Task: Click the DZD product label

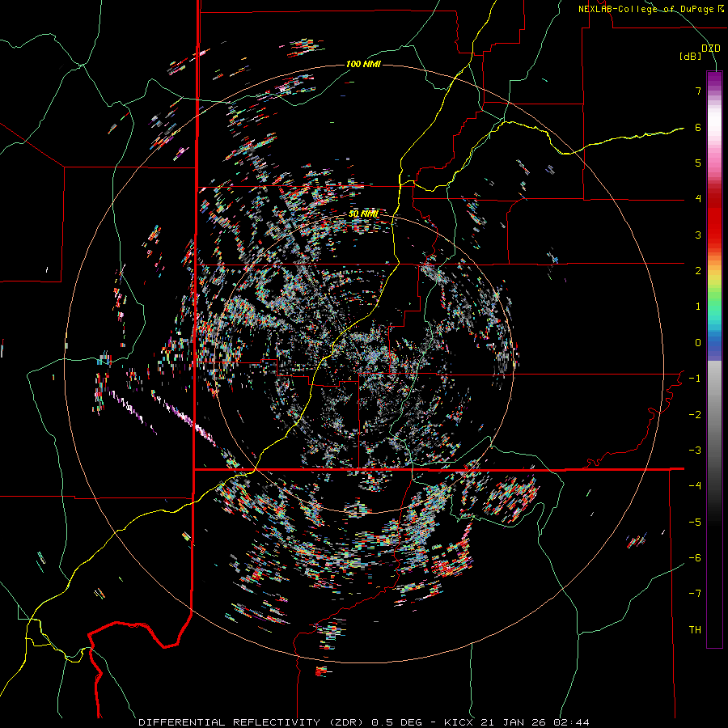Action: click(x=710, y=49)
